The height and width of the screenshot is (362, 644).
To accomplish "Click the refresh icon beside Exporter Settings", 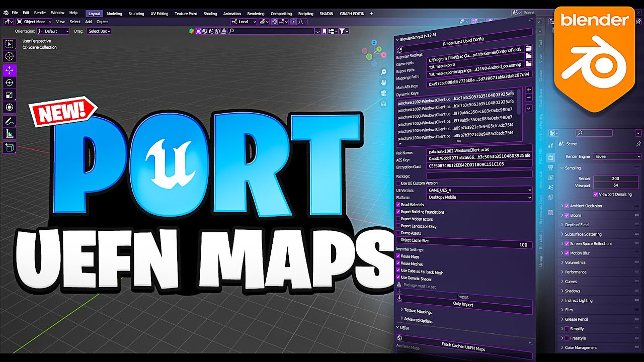I will (399, 50).
